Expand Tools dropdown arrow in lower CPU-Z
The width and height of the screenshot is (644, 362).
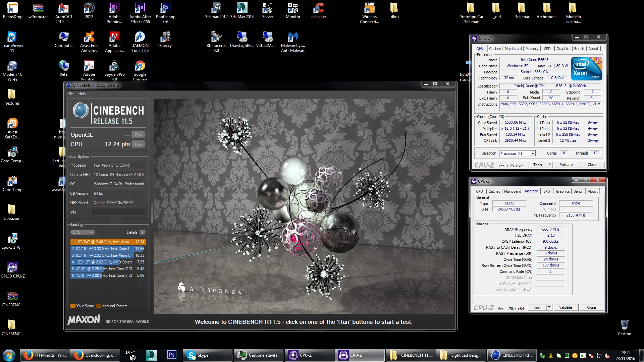549,307
